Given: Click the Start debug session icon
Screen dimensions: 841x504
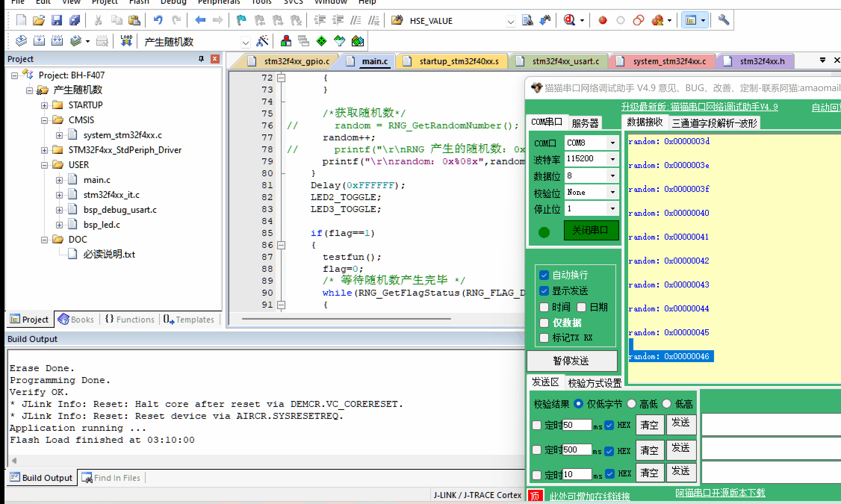Looking at the screenshot, I should click(570, 20).
